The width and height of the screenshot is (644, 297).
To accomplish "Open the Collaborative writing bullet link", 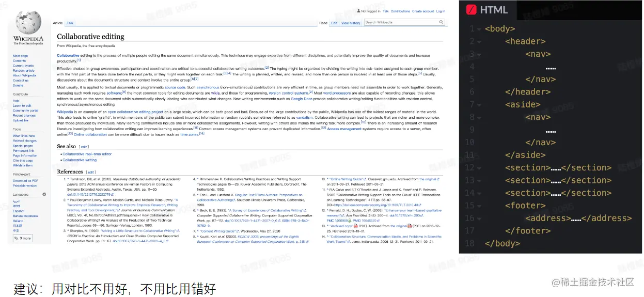I will (80, 160).
